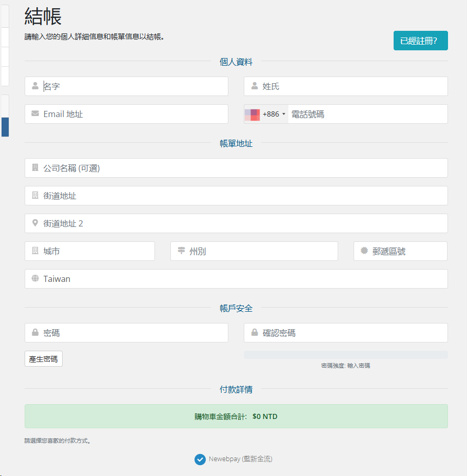This screenshot has width=467, height=476.
Task: Click the person icon in first name field
Action: pyautogui.click(x=35, y=86)
